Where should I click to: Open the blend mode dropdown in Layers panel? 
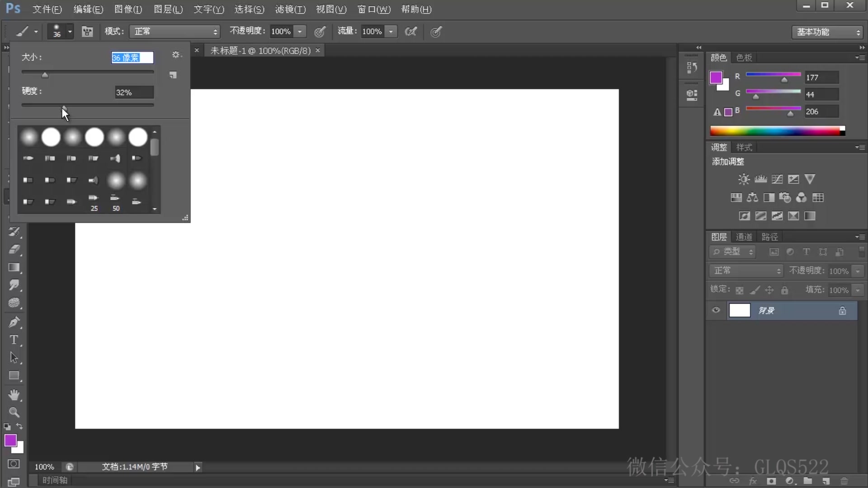pos(746,270)
